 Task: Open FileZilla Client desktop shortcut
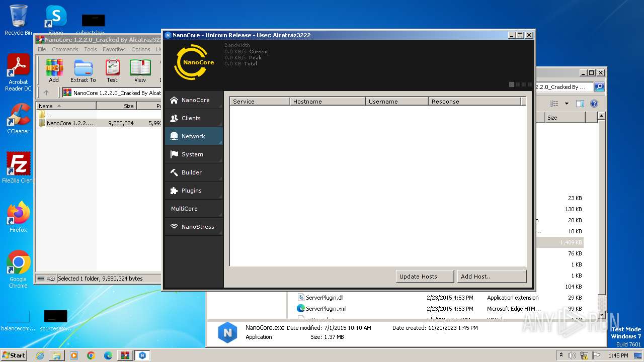point(18,168)
